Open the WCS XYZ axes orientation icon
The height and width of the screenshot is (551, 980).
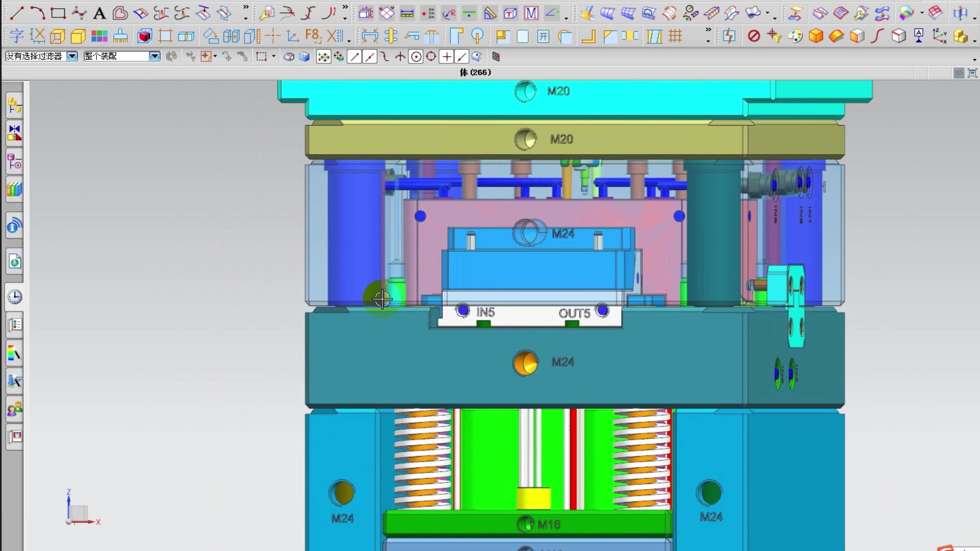939,36
